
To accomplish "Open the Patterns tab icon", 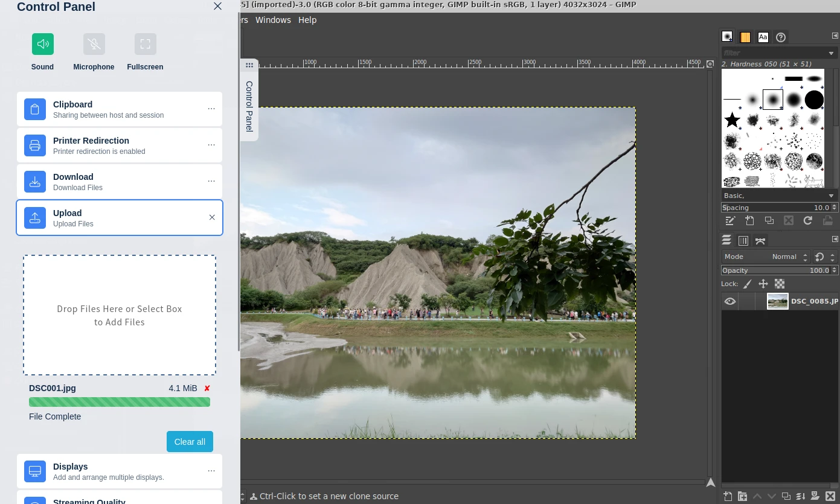I will point(745,37).
